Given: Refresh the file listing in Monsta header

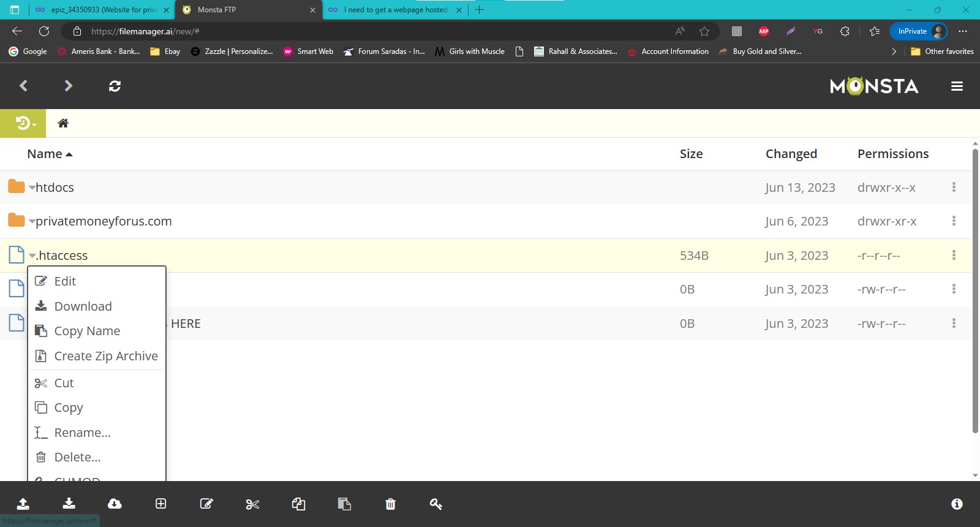Looking at the screenshot, I should tap(115, 86).
